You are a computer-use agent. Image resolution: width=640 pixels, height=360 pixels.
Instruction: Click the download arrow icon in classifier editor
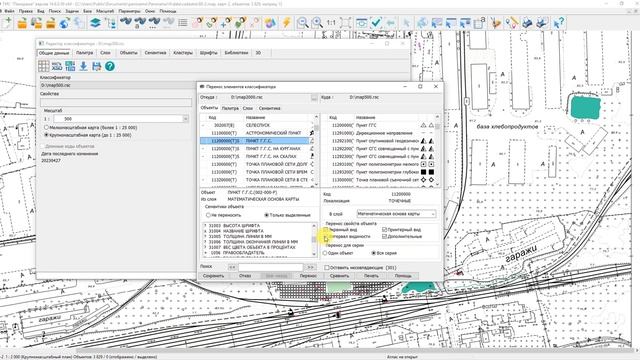coord(83,66)
